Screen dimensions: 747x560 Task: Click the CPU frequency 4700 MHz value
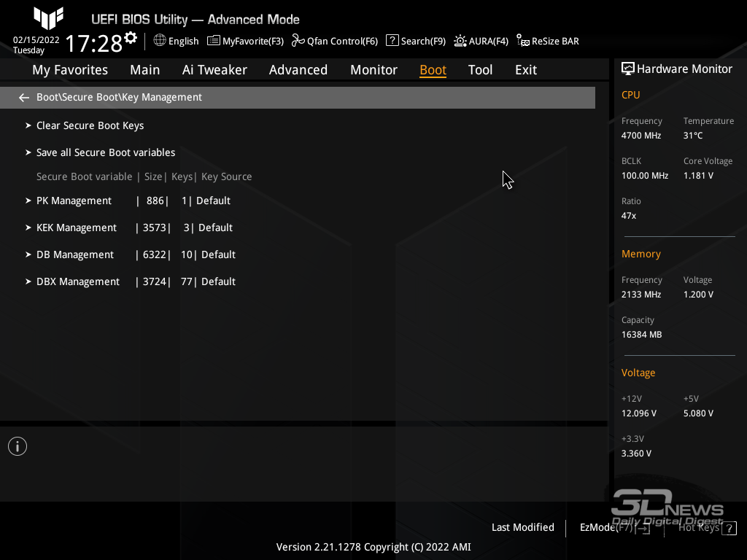[x=640, y=136]
